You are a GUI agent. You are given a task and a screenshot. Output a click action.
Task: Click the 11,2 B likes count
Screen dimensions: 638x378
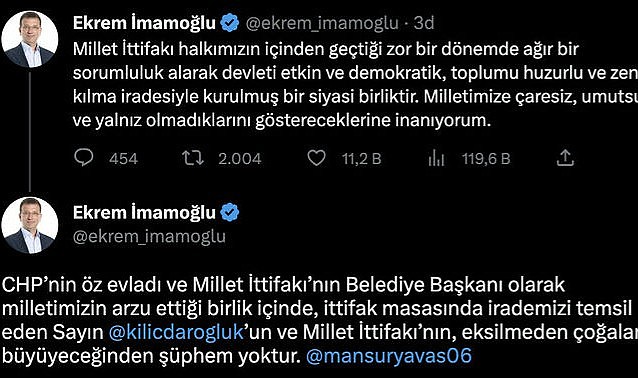[361, 158]
